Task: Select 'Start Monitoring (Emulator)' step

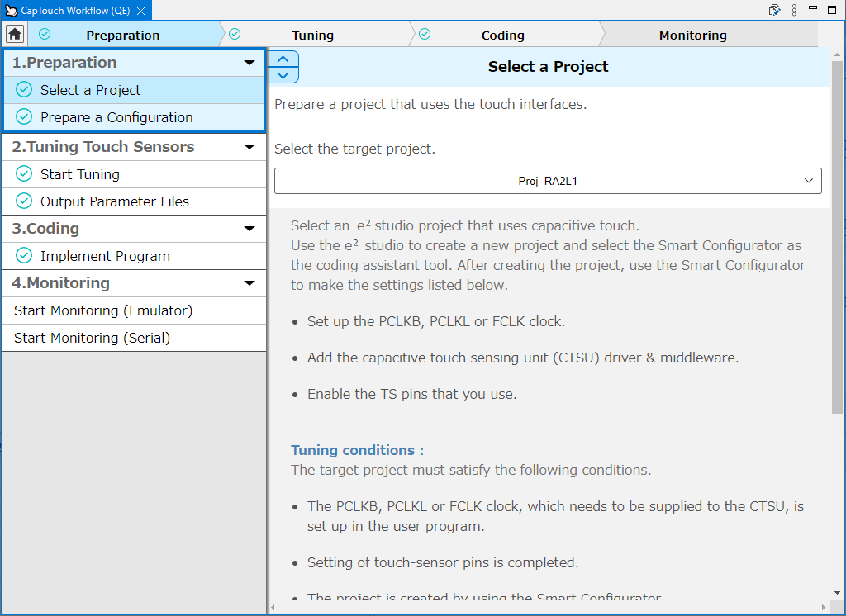Action: coord(134,310)
